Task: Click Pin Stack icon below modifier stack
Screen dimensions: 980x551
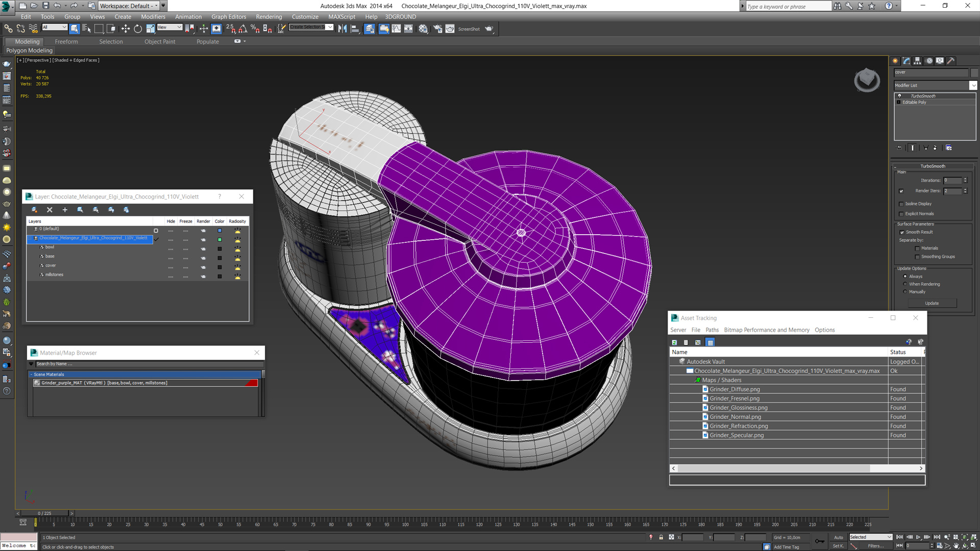Action: coord(899,147)
